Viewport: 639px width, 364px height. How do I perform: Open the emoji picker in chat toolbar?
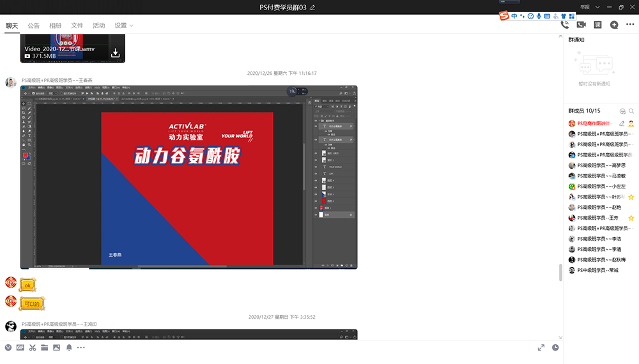(8, 347)
